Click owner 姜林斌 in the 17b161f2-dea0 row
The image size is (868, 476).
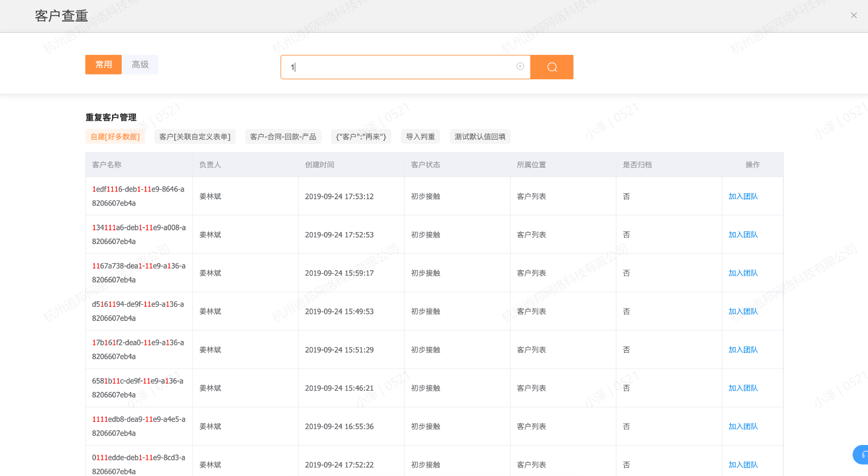[210, 350]
